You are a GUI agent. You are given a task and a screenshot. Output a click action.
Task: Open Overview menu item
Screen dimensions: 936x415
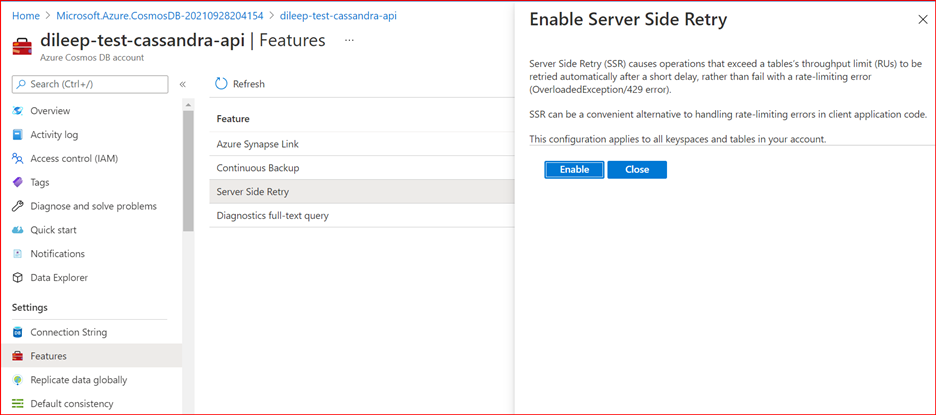coord(50,111)
